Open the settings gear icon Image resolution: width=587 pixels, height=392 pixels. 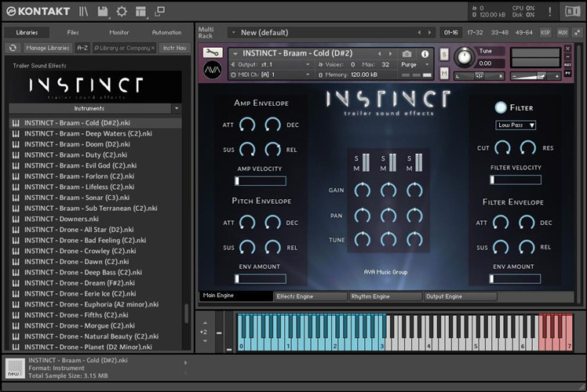click(x=122, y=12)
